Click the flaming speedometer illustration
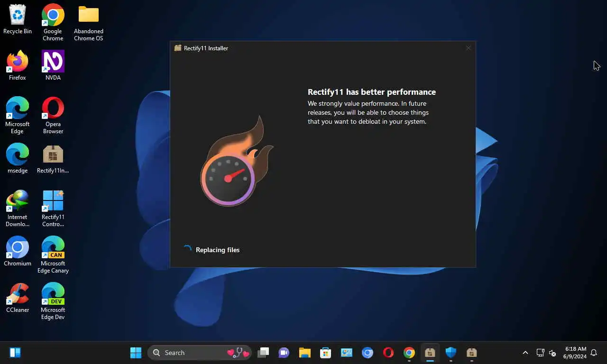 (x=237, y=161)
